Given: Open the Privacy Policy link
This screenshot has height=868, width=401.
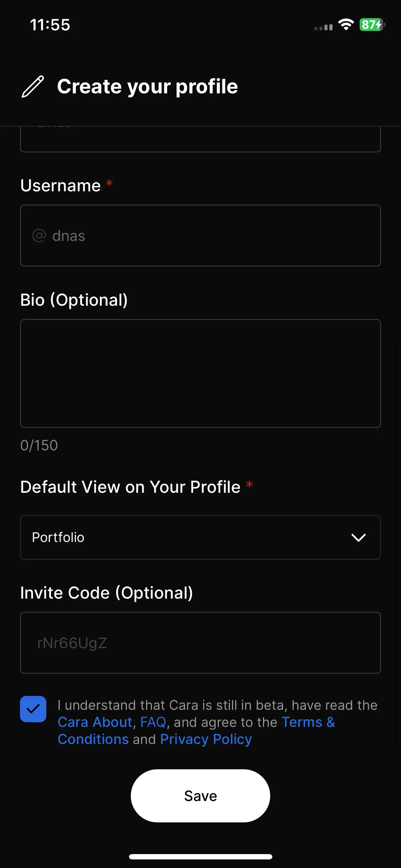Looking at the screenshot, I should (206, 739).
